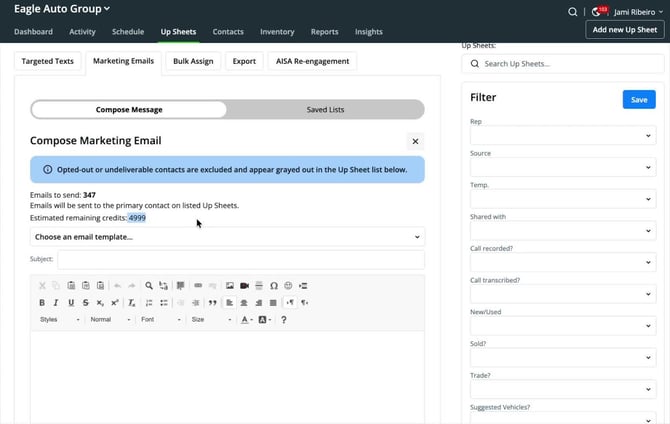Expand the Rep filter dropdown
Image resolution: width=670 pixels, height=424 pixels.
(x=563, y=135)
